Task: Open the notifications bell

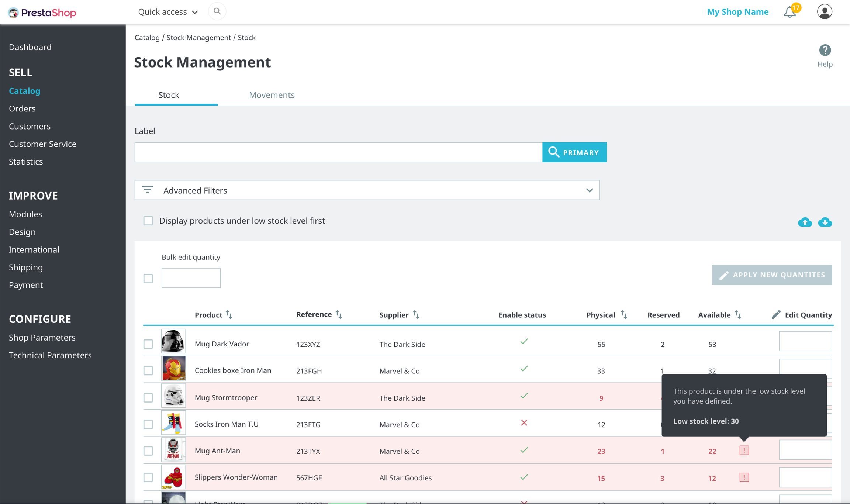Action: tap(789, 12)
